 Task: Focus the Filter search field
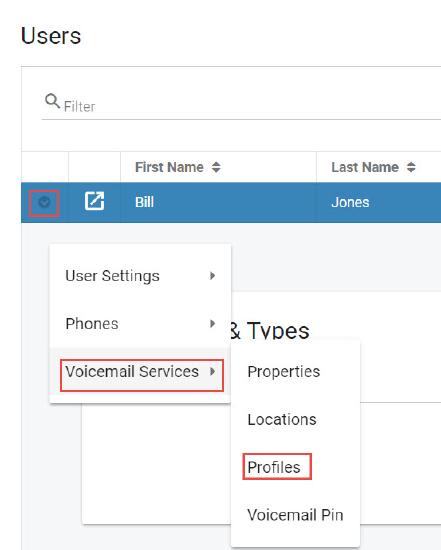point(246,106)
